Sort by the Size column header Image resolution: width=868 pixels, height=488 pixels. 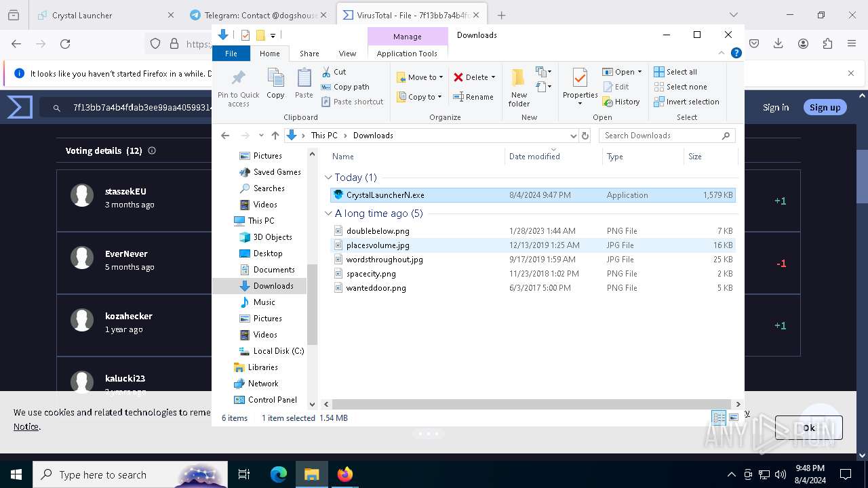[710, 157]
